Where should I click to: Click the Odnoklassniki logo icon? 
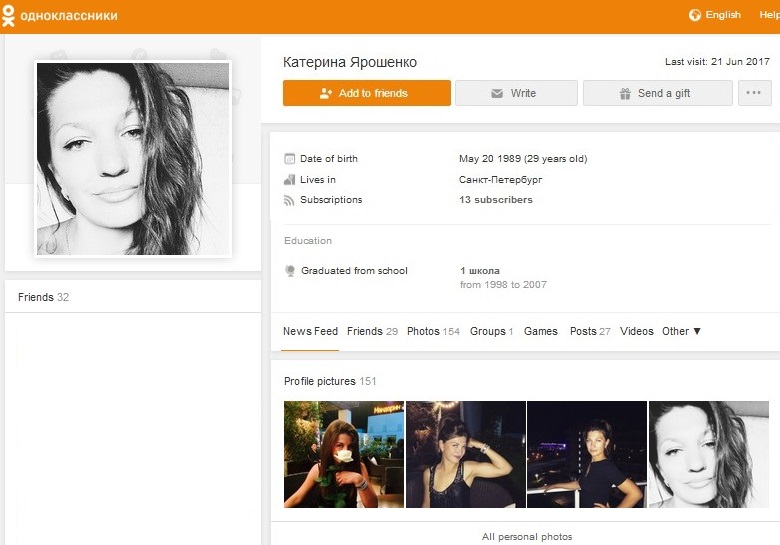pyautogui.click(x=8, y=15)
